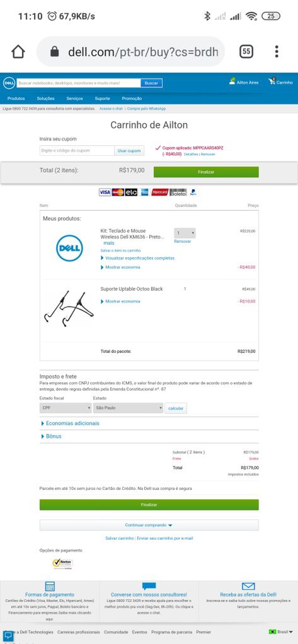Viewport: 298px width, 644px height.
Task: Click the Usar cupom button
Action: click(129, 151)
